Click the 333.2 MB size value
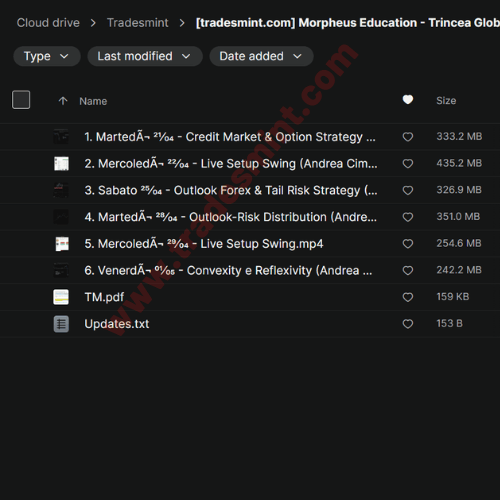The image size is (500, 500). [x=459, y=136]
